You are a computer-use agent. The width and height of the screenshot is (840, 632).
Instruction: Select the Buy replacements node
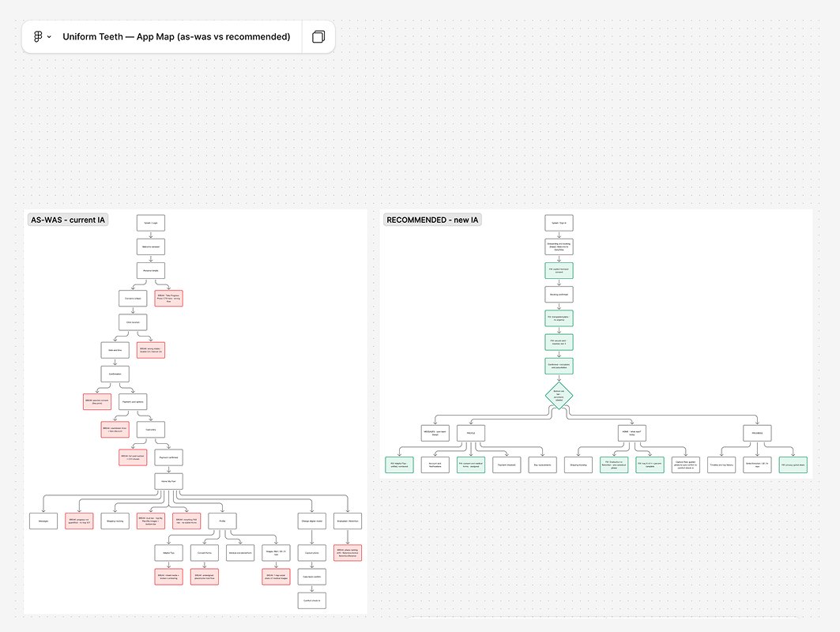542,465
